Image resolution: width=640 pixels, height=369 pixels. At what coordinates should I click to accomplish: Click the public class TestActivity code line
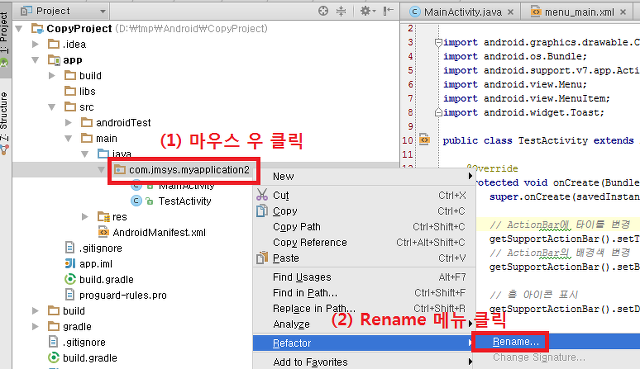coord(541,141)
